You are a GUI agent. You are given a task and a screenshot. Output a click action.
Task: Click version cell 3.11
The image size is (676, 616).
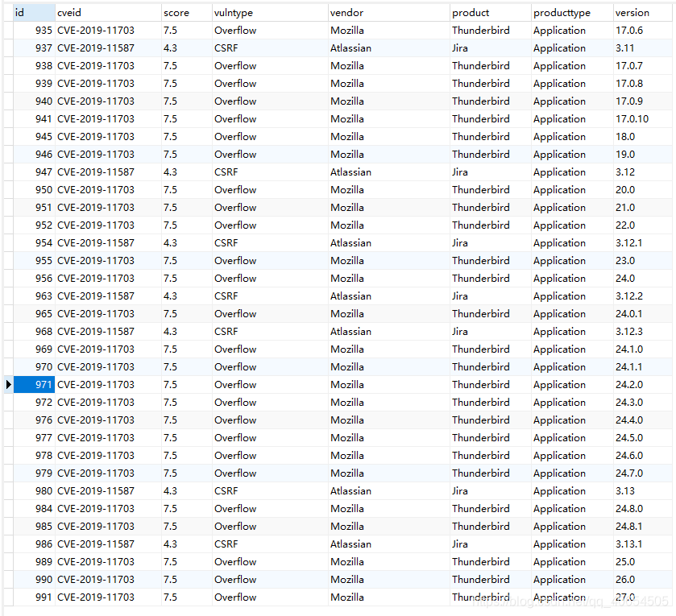642,48
